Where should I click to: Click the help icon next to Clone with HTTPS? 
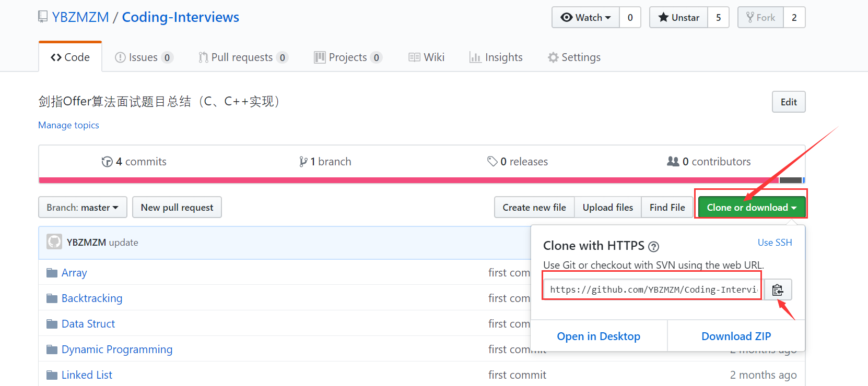click(x=653, y=247)
